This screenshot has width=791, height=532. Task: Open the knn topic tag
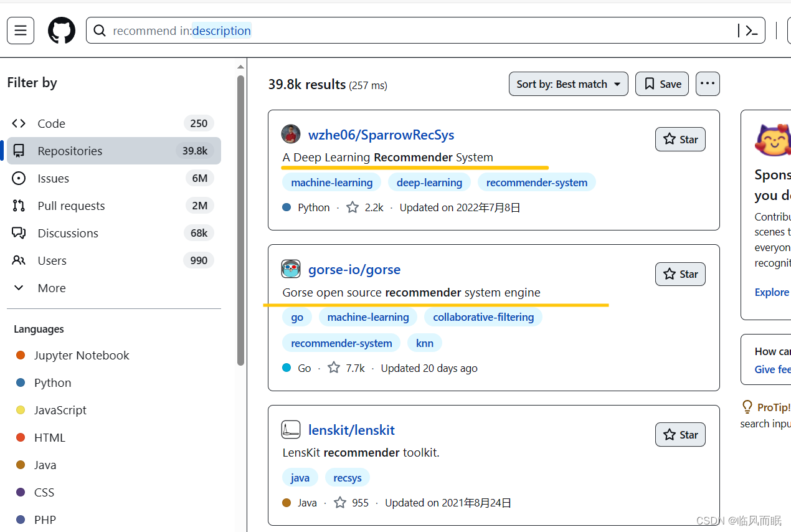click(x=425, y=343)
